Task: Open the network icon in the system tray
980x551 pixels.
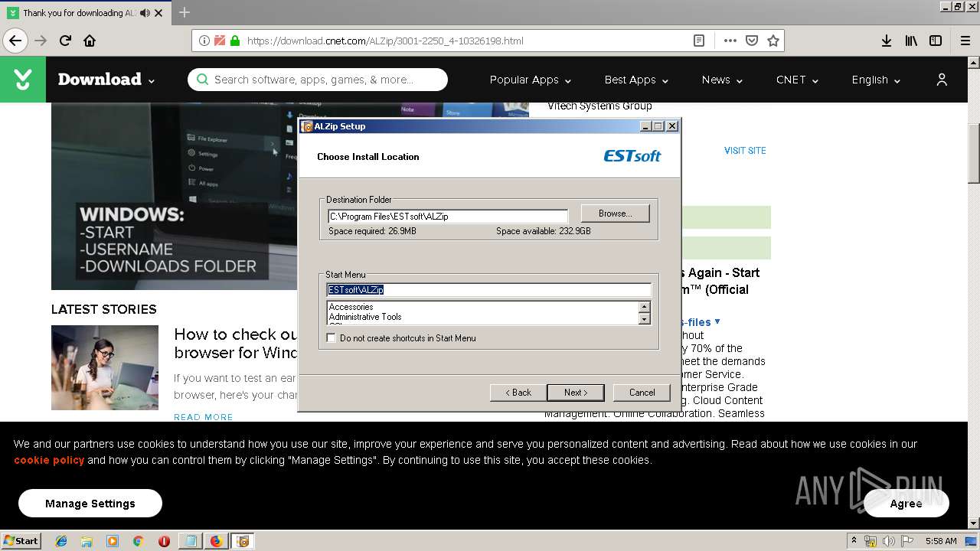Action: coord(871,541)
